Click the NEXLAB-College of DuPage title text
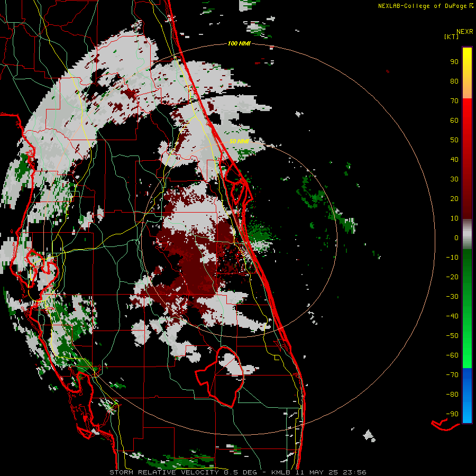 (x=423, y=6)
